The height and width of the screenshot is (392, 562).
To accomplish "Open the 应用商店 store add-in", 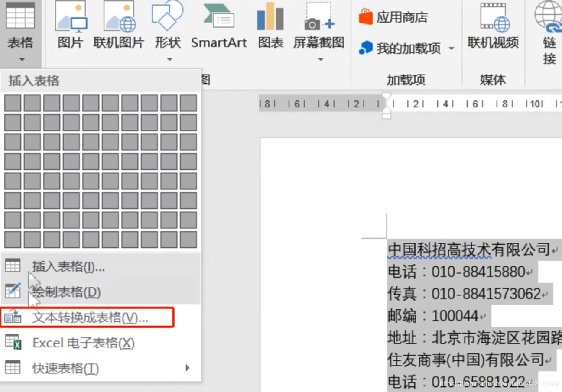I will [393, 17].
